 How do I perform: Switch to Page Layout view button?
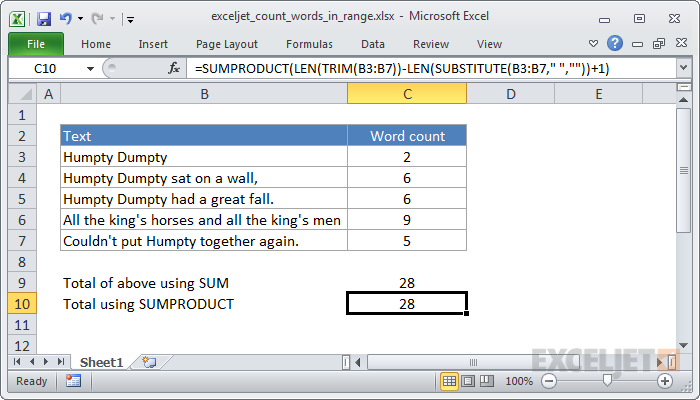point(468,381)
